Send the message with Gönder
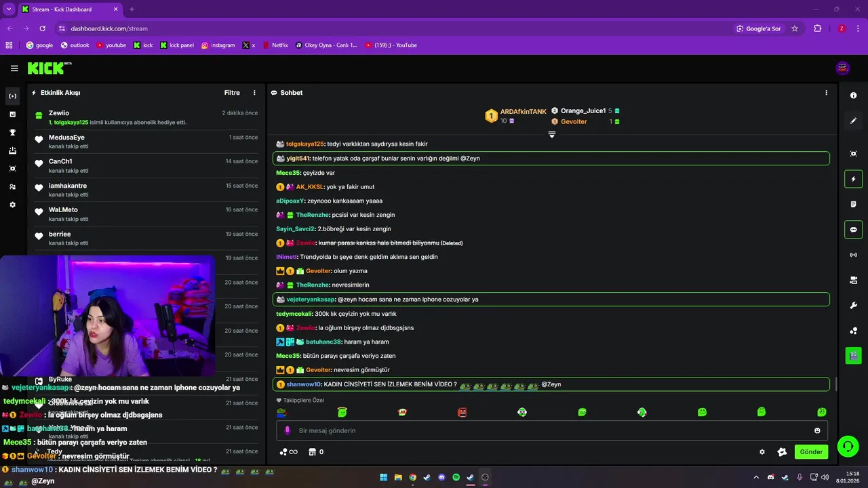The width and height of the screenshot is (868, 488). [811, 452]
